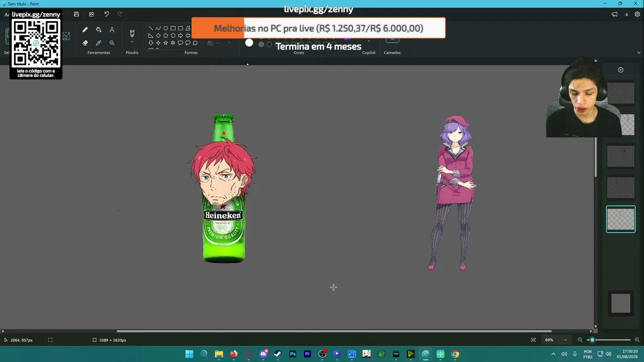644x362 pixels.
Task: Click the horizontal canvas scrollbar
Action: pos(334,331)
